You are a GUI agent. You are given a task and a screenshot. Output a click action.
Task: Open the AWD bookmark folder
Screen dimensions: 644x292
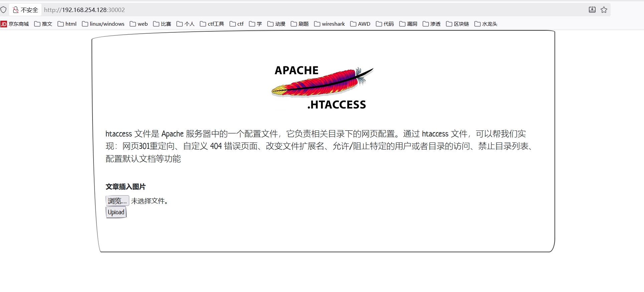tap(360, 24)
